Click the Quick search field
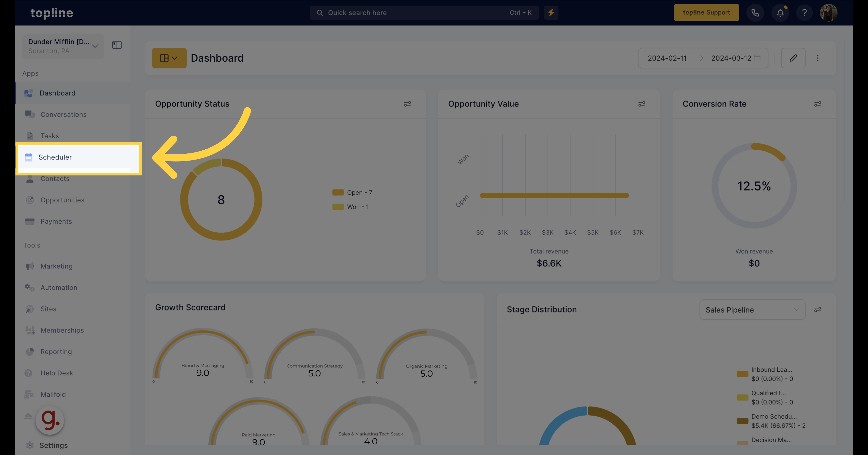868x455 pixels. point(424,13)
